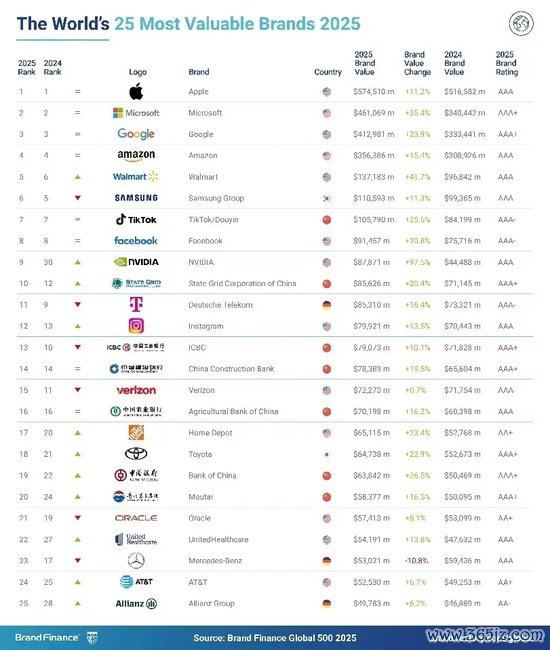This screenshot has height=650, width=550.
Task: Select the Google logo
Action: 136,134
